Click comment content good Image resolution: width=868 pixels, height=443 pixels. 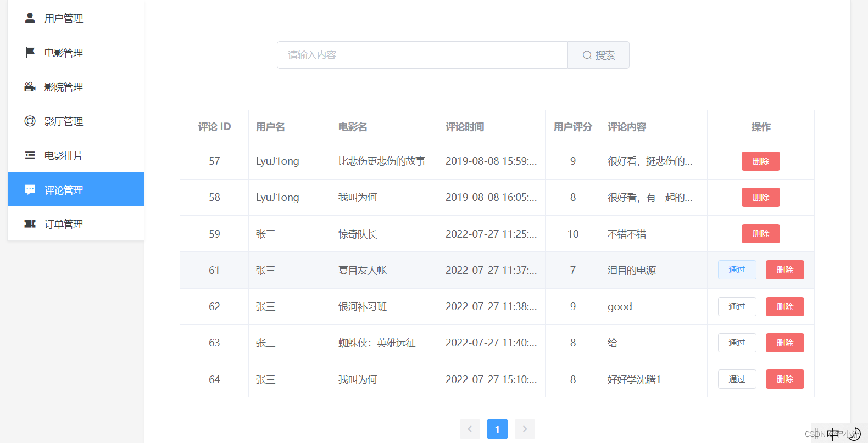click(x=620, y=306)
